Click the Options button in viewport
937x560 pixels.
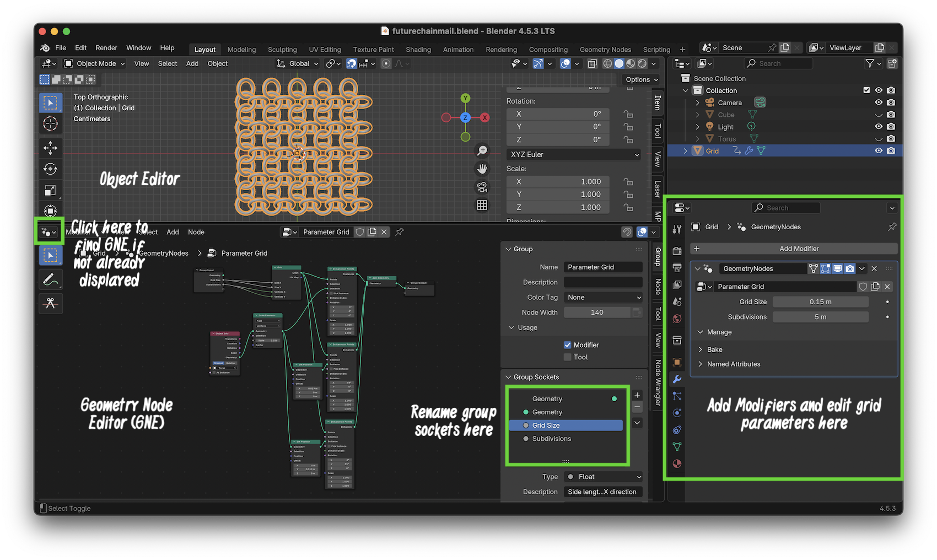[642, 79]
